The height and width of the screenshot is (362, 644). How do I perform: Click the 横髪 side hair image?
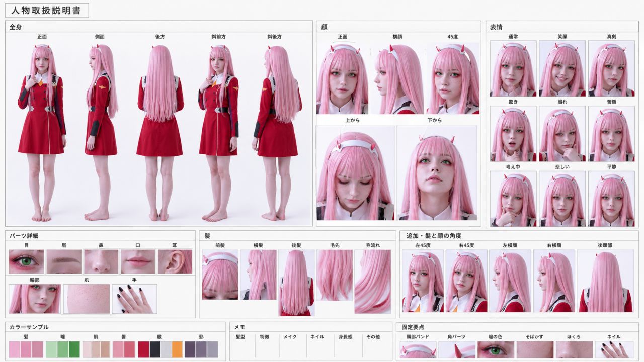pos(258,275)
